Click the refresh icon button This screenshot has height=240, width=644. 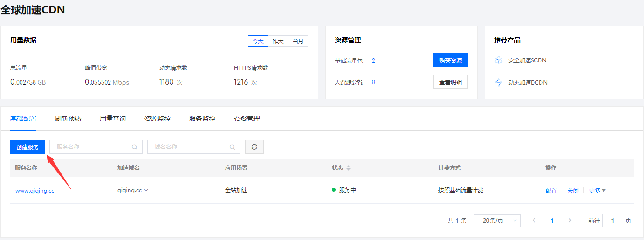pos(254,147)
